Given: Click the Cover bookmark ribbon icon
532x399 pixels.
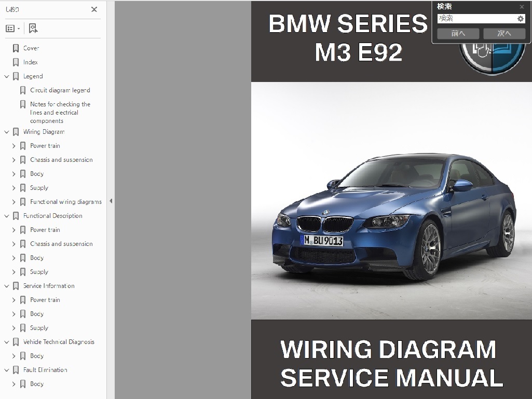Looking at the screenshot, I should (x=16, y=48).
